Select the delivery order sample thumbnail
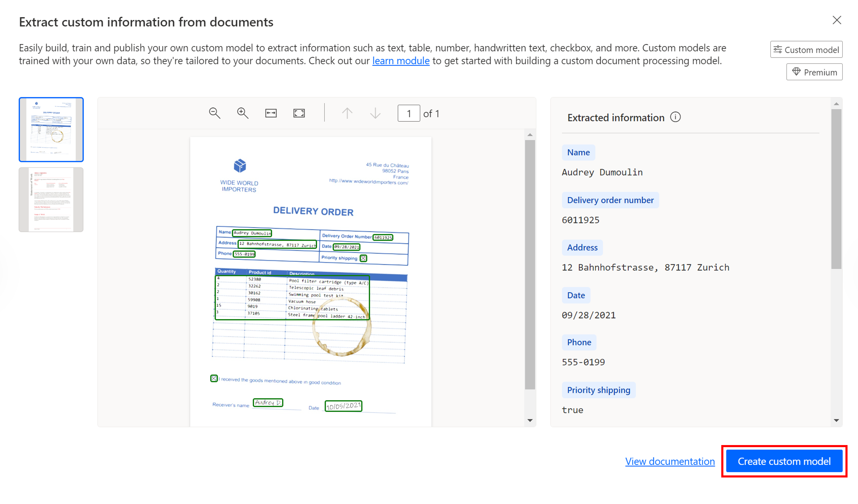 click(x=51, y=129)
